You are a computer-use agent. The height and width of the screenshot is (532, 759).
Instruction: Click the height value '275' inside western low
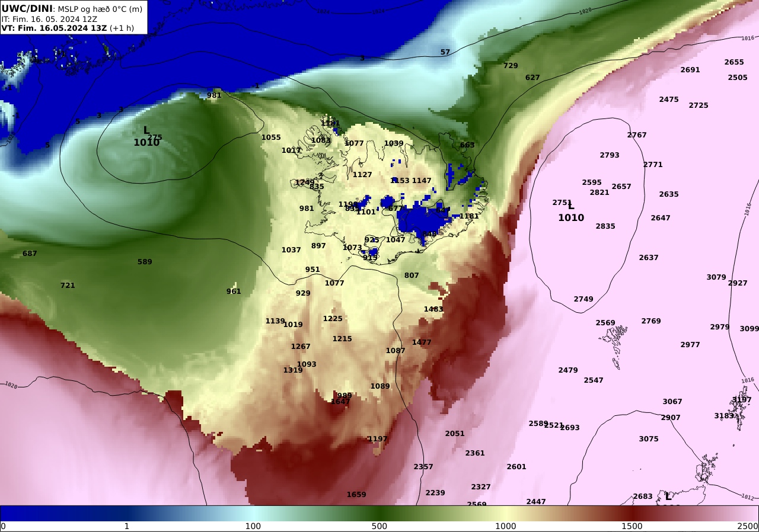(155, 137)
